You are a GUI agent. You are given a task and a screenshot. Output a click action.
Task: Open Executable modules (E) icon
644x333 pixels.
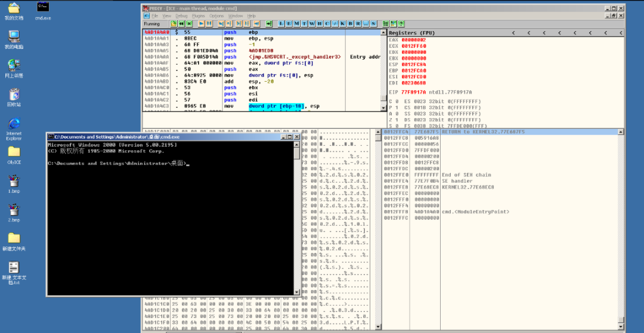point(289,23)
